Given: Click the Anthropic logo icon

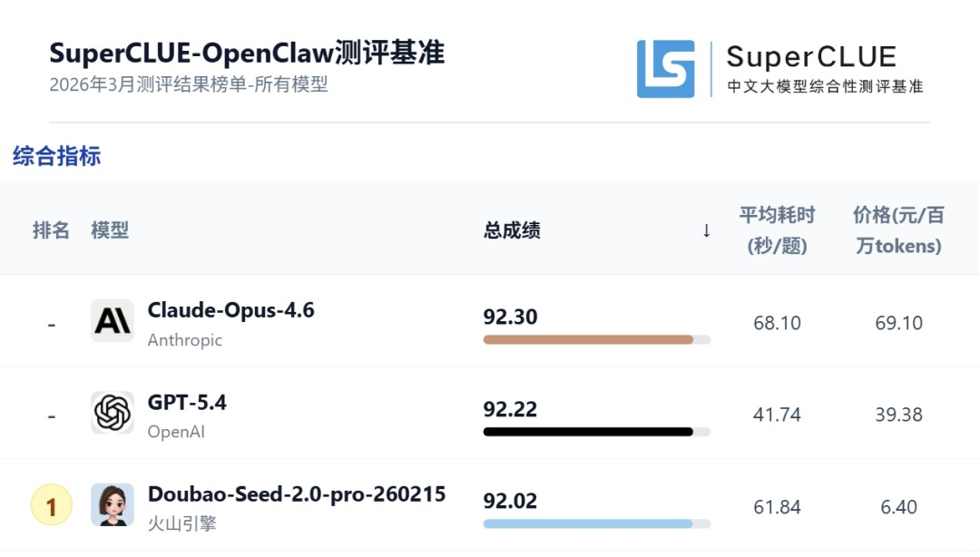Looking at the screenshot, I should [113, 321].
